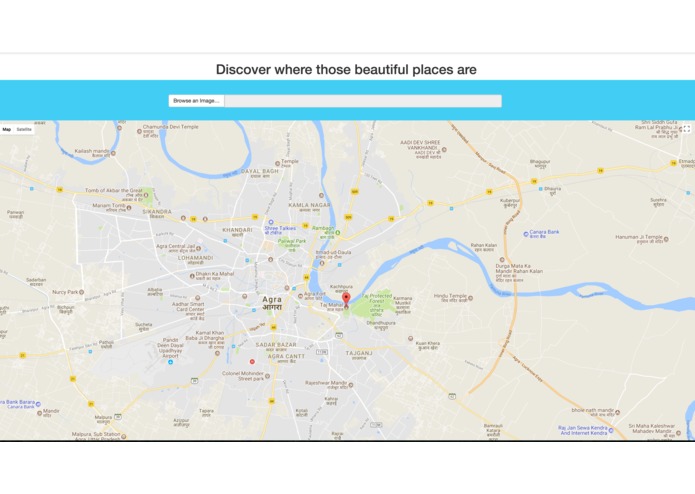Viewport: 695px width, 494px height.
Task: Click the Hindu Temple marker
Action: pyautogui.click(x=470, y=298)
